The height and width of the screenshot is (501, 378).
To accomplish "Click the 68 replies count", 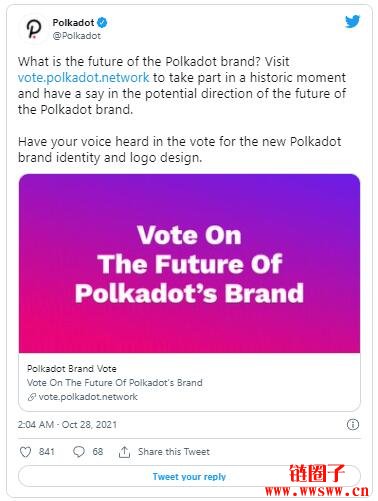I will [98, 452].
